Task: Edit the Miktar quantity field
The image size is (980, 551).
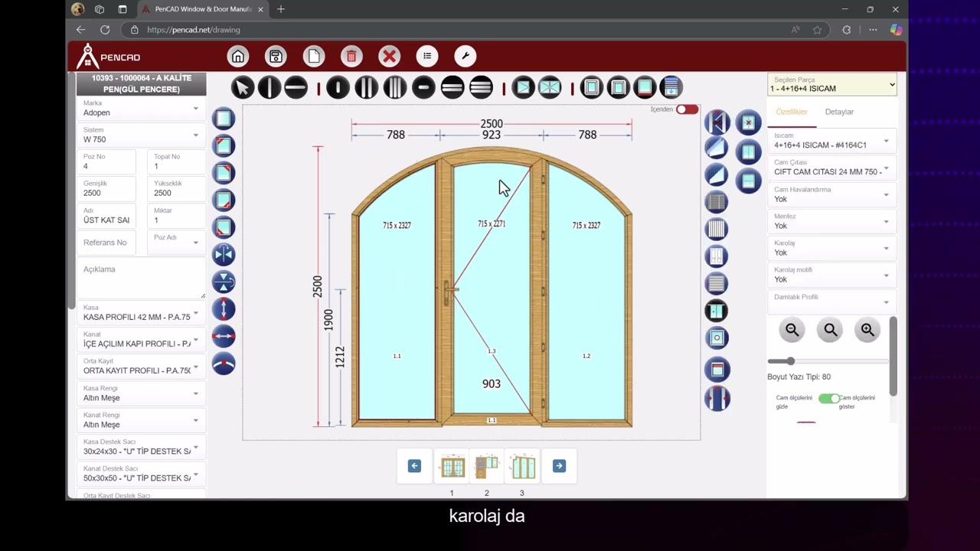Action: coord(176,216)
